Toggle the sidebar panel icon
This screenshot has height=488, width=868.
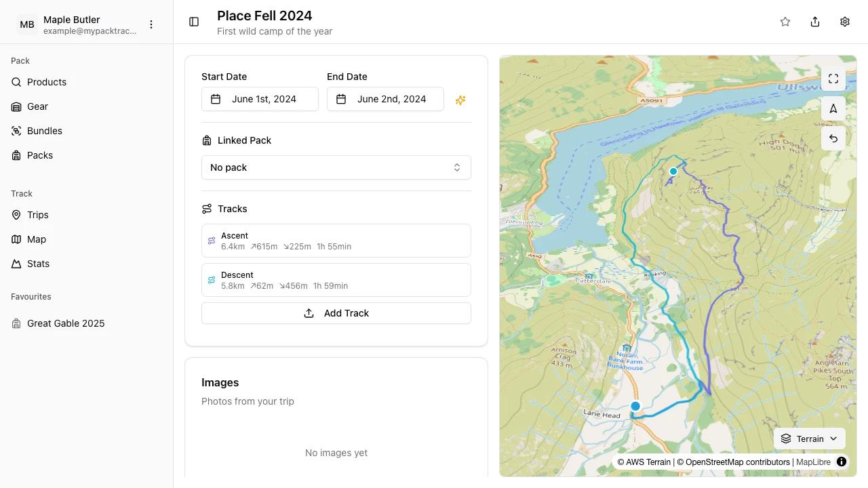coord(194,22)
